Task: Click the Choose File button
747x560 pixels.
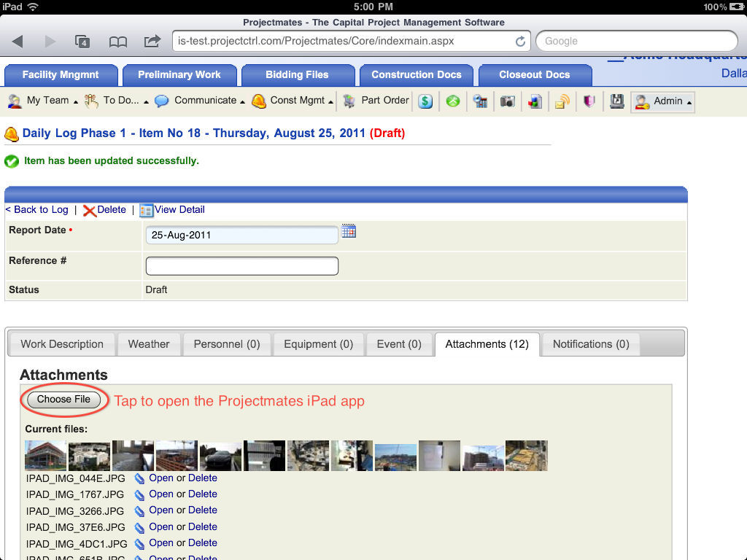Action: coord(64,400)
